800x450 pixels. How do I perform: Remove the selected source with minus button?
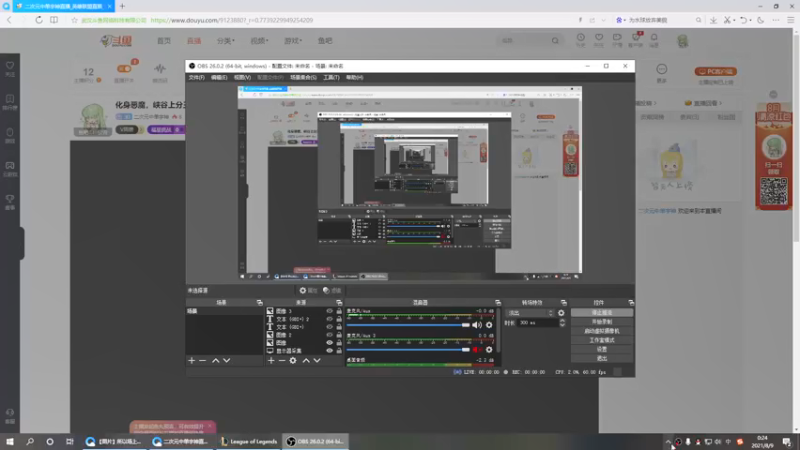coord(282,361)
